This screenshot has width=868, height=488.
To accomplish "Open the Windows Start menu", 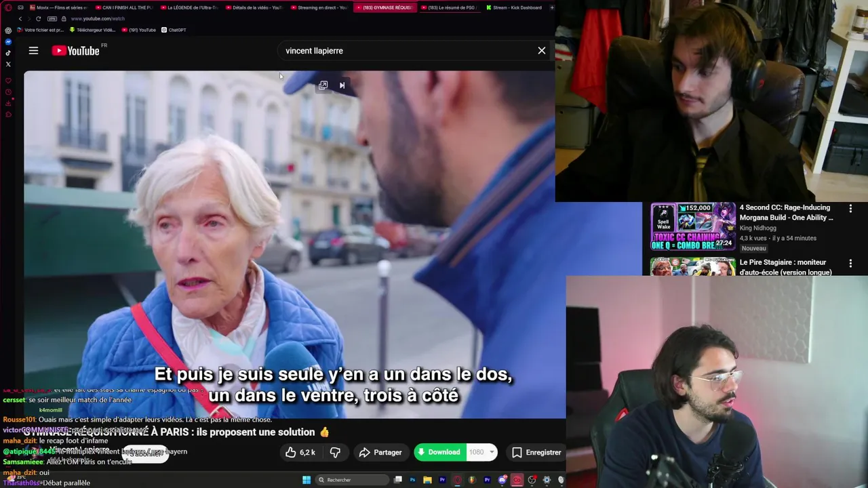I will coord(307,480).
